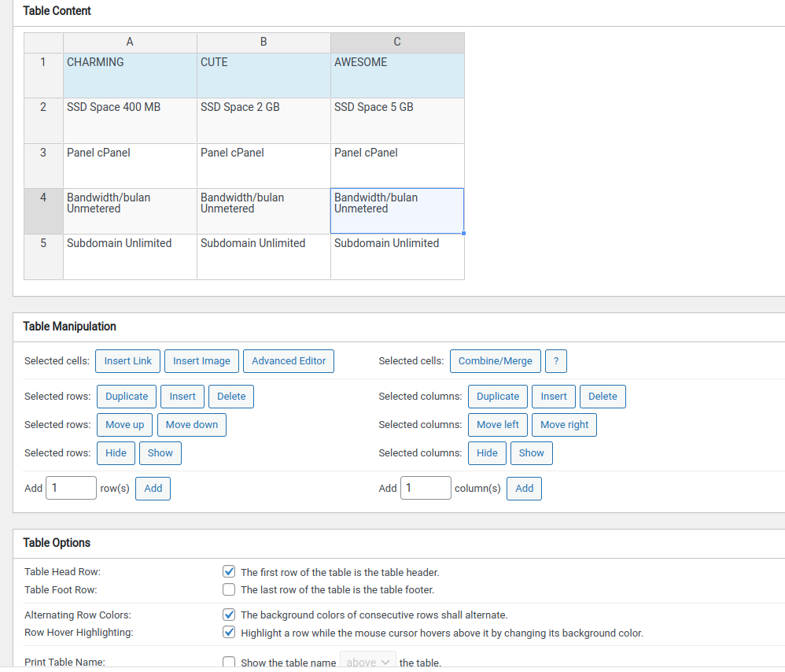This screenshot has height=672, width=785.
Task: Move selected rows down
Action: click(x=192, y=425)
